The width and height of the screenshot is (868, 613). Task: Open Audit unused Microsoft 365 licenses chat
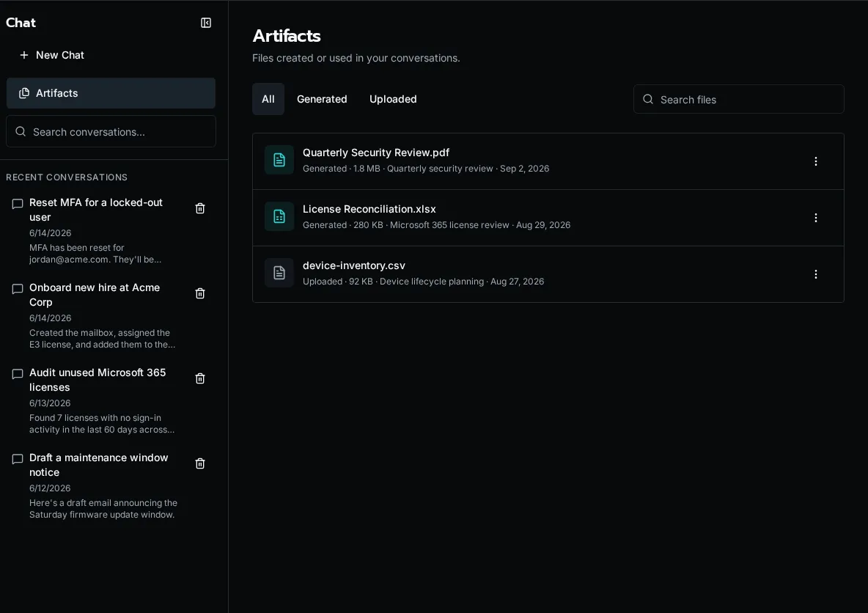tap(98, 380)
